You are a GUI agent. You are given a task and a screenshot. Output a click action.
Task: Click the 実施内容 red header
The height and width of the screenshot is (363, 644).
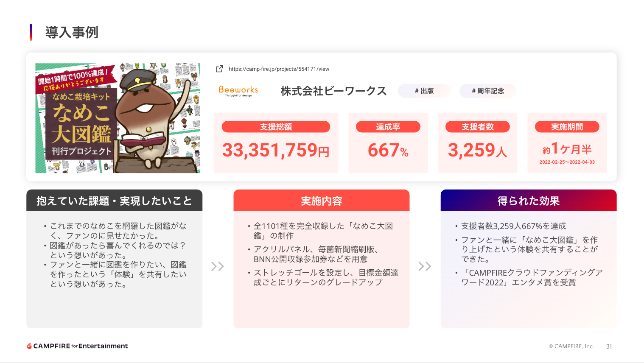point(321,201)
